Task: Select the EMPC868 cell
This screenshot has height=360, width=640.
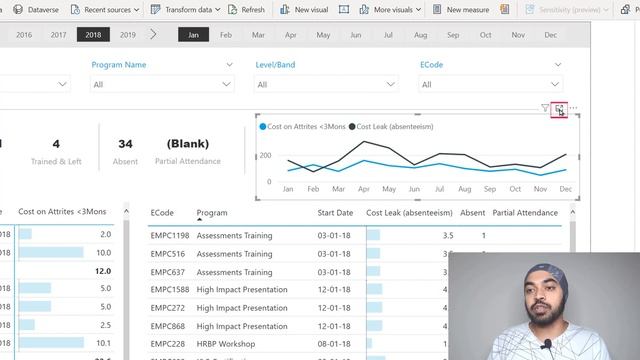Action: coord(167,326)
